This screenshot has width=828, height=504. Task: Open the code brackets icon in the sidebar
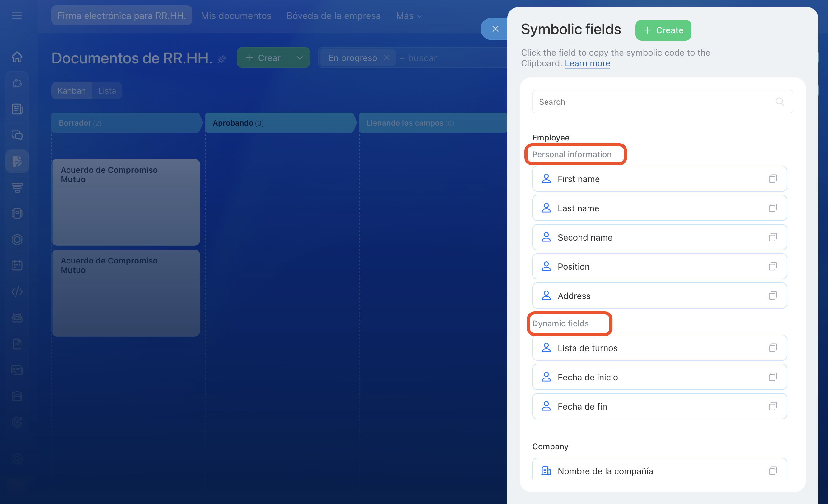click(x=17, y=291)
